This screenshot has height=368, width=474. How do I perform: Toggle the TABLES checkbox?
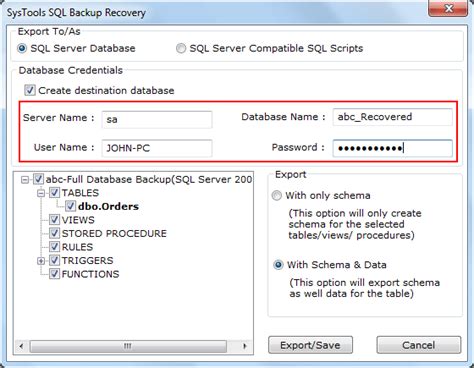click(54, 193)
